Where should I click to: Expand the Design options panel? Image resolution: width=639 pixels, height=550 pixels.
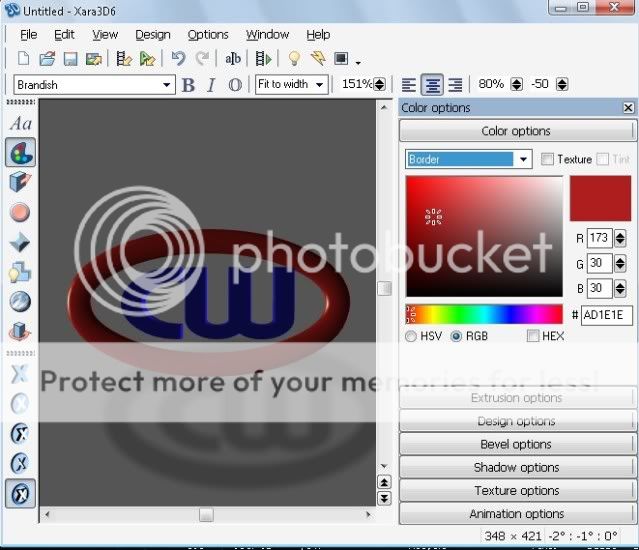point(516,421)
